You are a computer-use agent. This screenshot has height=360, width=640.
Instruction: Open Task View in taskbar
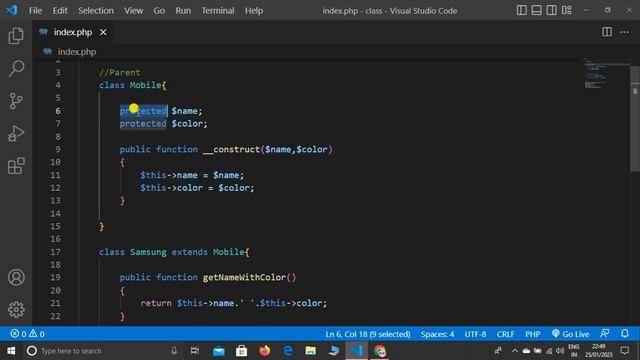point(195,351)
